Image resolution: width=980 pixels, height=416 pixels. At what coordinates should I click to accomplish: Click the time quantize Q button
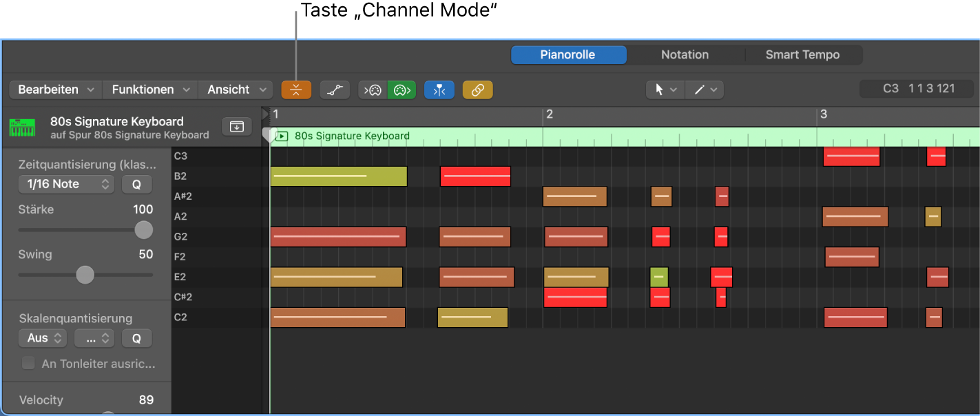pos(136,184)
